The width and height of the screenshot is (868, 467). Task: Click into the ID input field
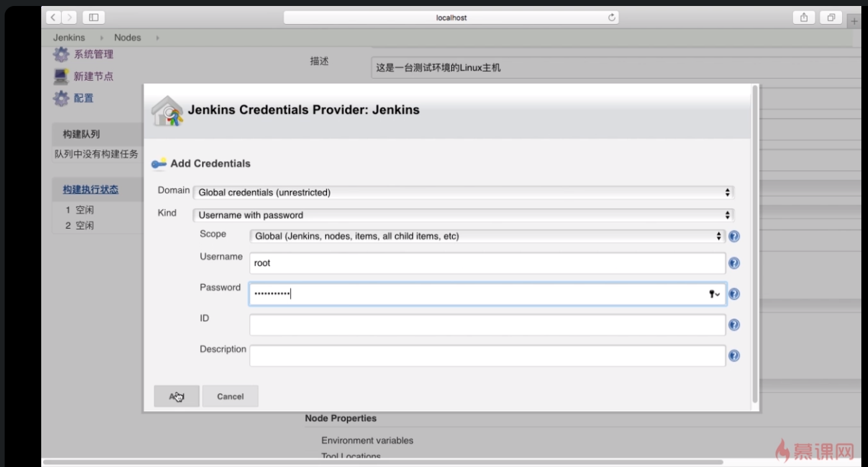point(488,325)
